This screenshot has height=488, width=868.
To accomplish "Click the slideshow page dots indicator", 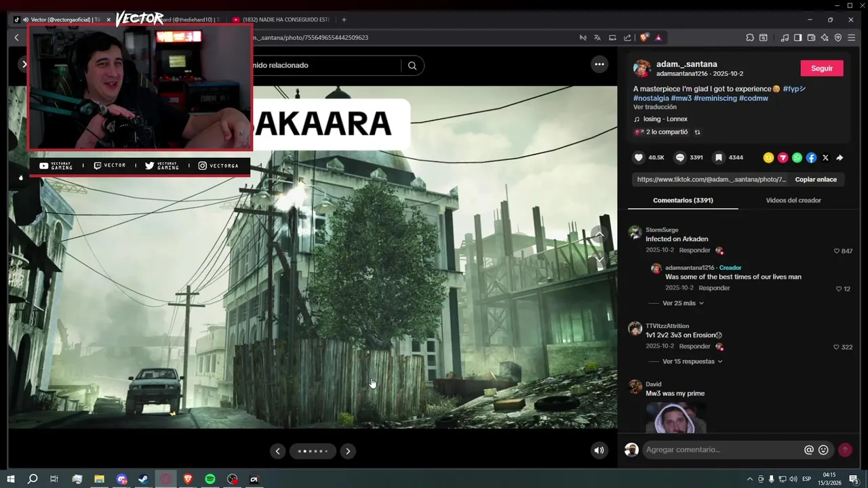I will point(313,451).
